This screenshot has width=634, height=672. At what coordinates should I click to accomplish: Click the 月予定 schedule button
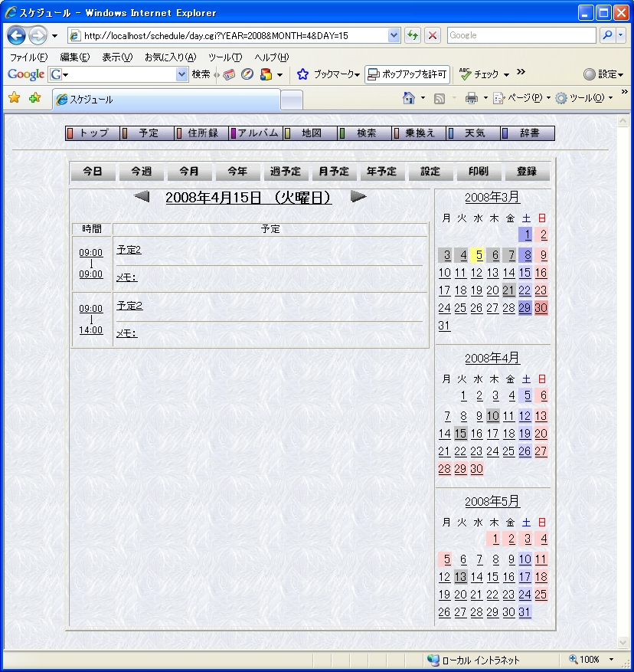(334, 172)
